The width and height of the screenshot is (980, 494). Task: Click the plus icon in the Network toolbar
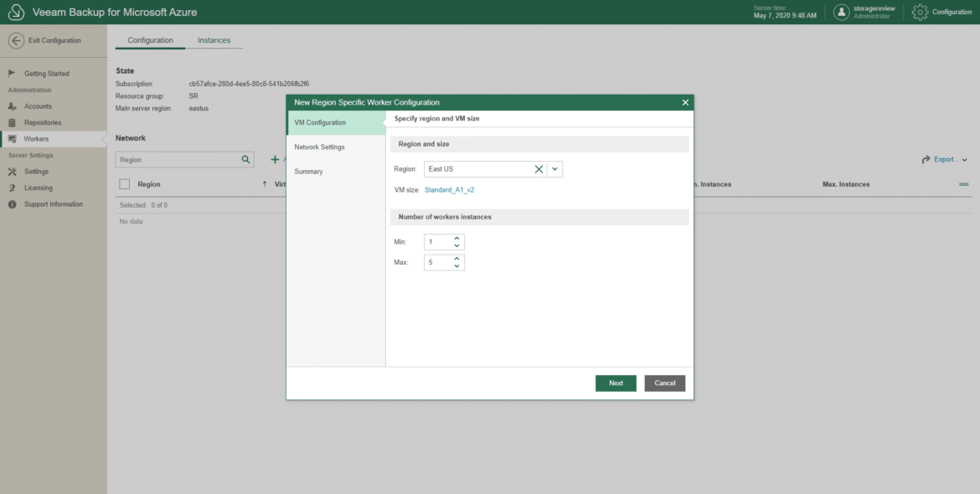275,160
